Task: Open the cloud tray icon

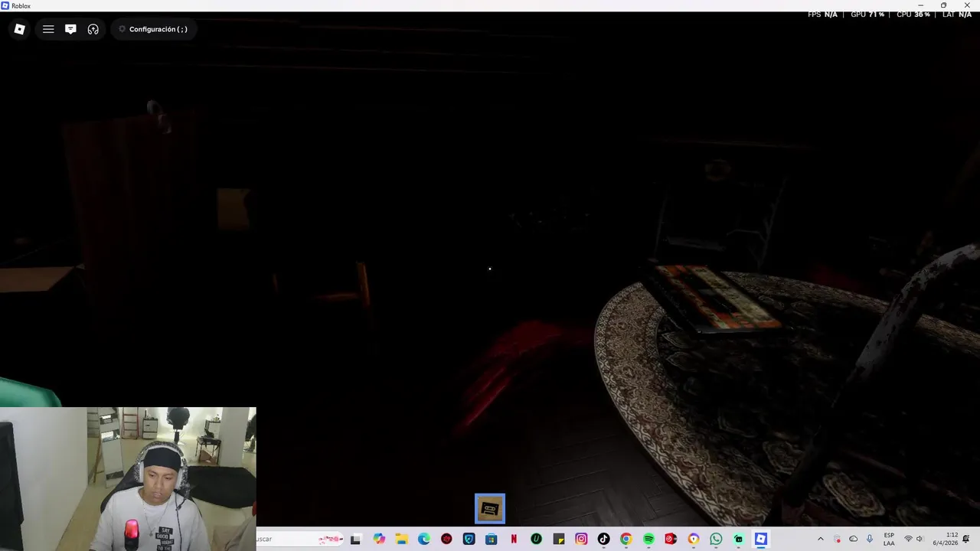Action: coord(853,540)
